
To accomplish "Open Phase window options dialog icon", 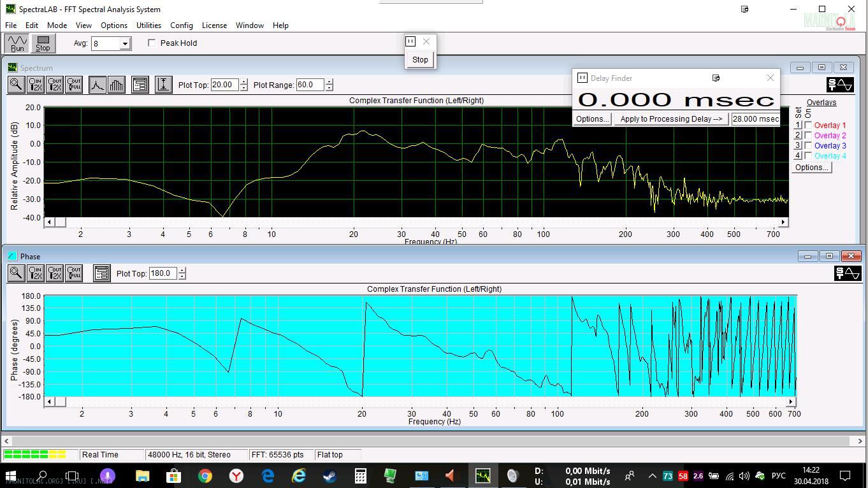I will coord(101,273).
